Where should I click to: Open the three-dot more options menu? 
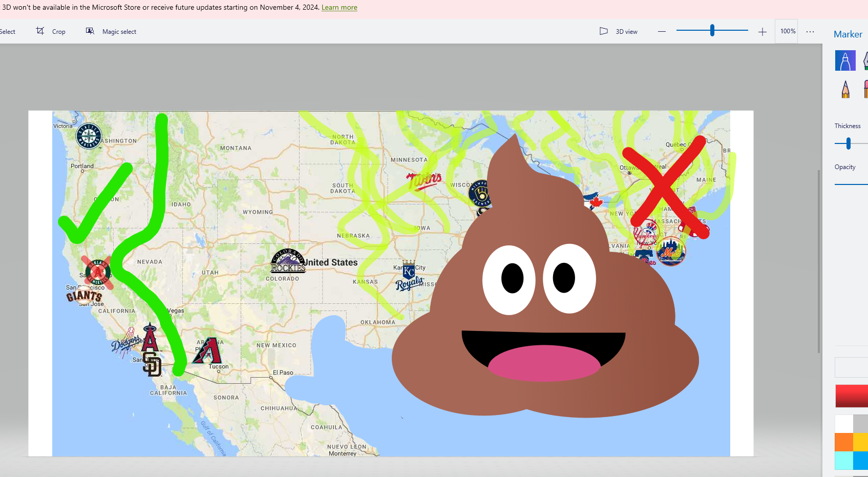point(810,32)
